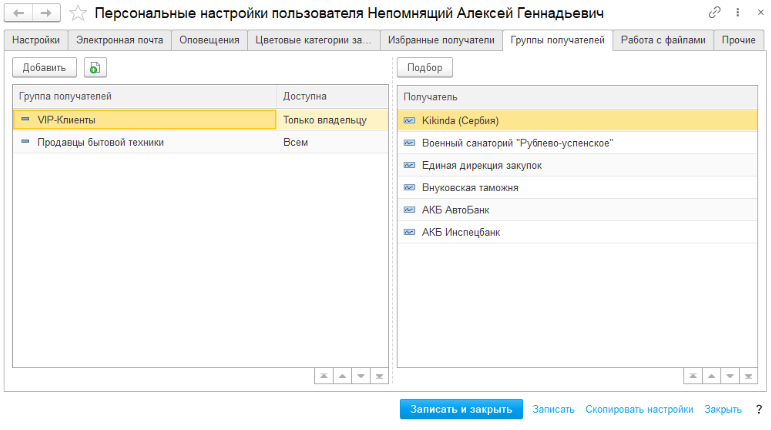Move recipient up one position in right list
Image resolution: width=771 pixels, height=430 pixels.
coord(710,376)
